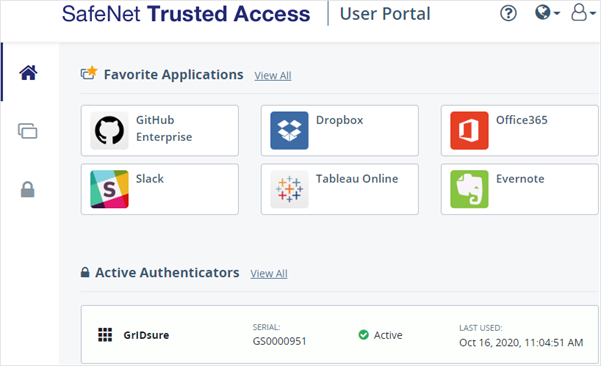Open the user account dropdown
The height and width of the screenshot is (366, 601).
point(583,13)
